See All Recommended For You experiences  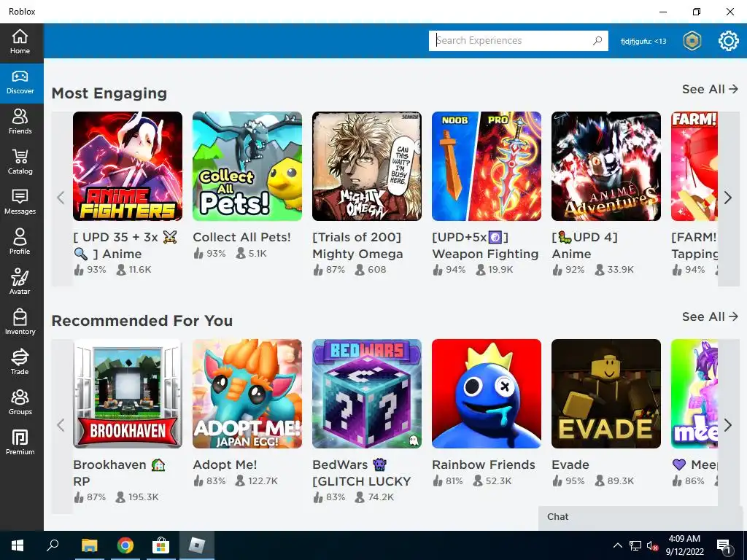pos(710,316)
